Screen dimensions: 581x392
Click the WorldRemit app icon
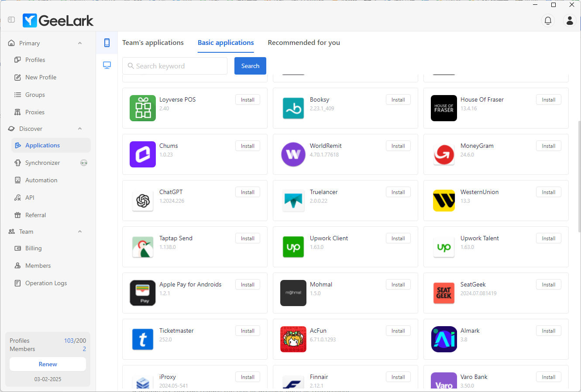click(x=293, y=154)
